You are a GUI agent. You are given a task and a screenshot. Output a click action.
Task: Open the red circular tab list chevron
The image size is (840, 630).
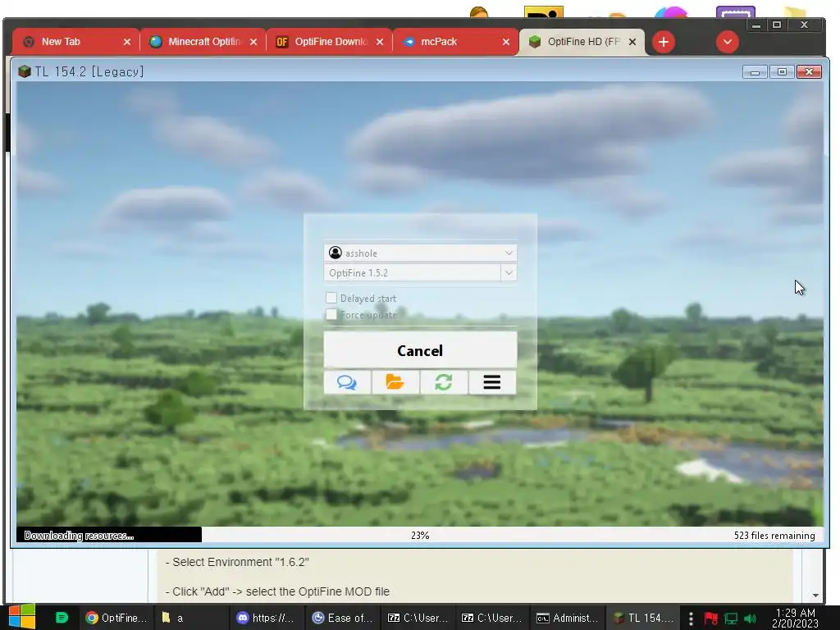pyautogui.click(x=728, y=42)
